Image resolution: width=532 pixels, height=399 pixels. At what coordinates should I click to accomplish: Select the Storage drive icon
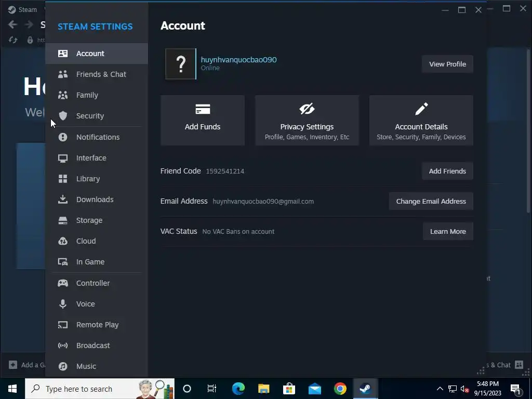pyautogui.click(x=63, y=220)
